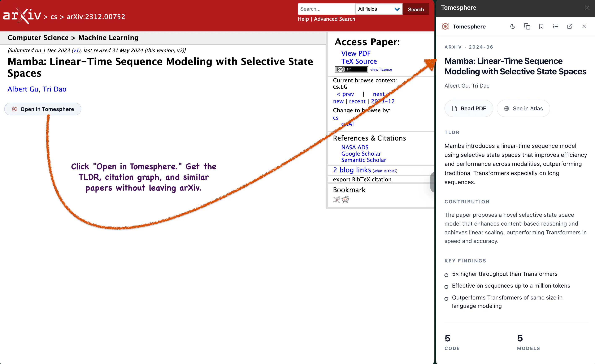Open the list icon in Tomesphere toolbar
595x364 pixels.
(555, 27)
